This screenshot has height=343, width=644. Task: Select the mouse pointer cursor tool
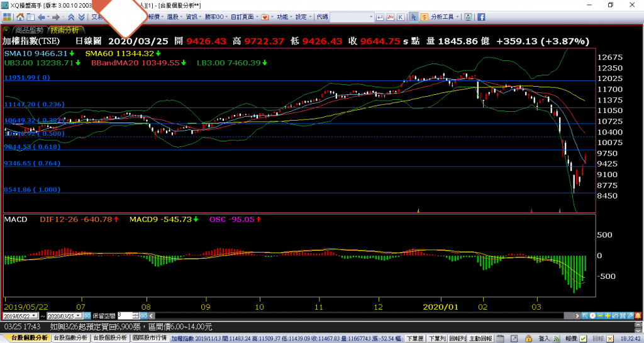pyautogui.click(x=414, y=17)
